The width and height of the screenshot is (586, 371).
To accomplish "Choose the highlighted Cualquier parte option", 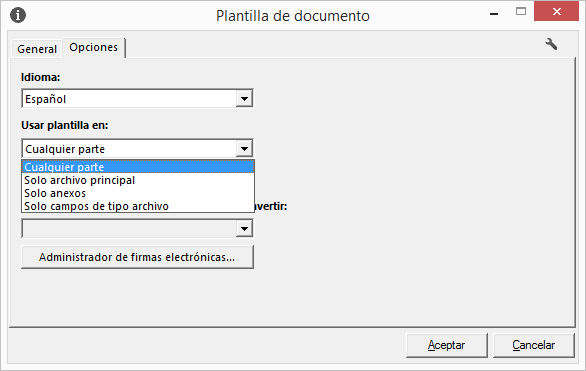I will click(x=138, y=167).
